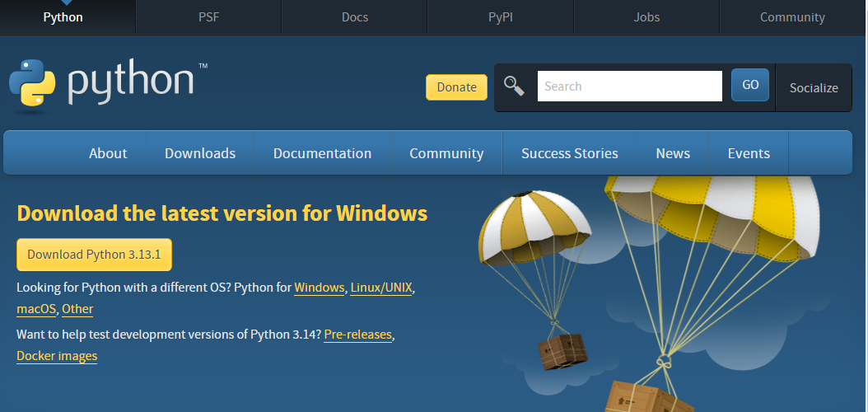The height and width of the screenshot is (412, 868).
Task: Open the Pre-releases link
Action: (x=357, y=335)
